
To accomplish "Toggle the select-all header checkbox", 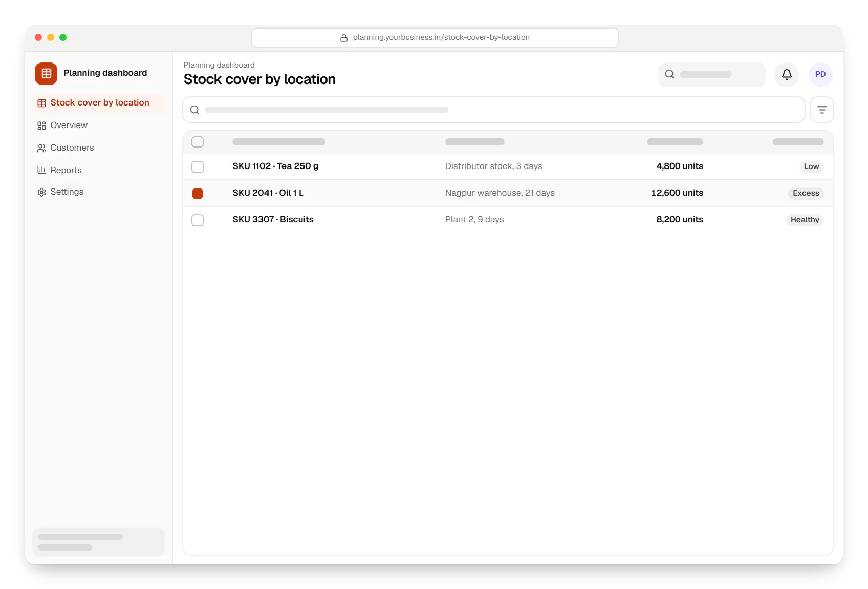I will tap(198, 142).
